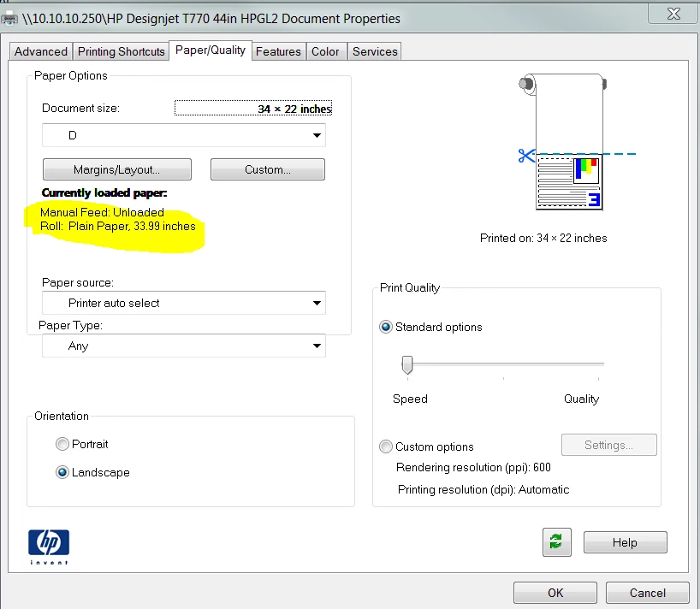Click the 'Printed on: 34 × 22 inches' label

pos(543,239)
